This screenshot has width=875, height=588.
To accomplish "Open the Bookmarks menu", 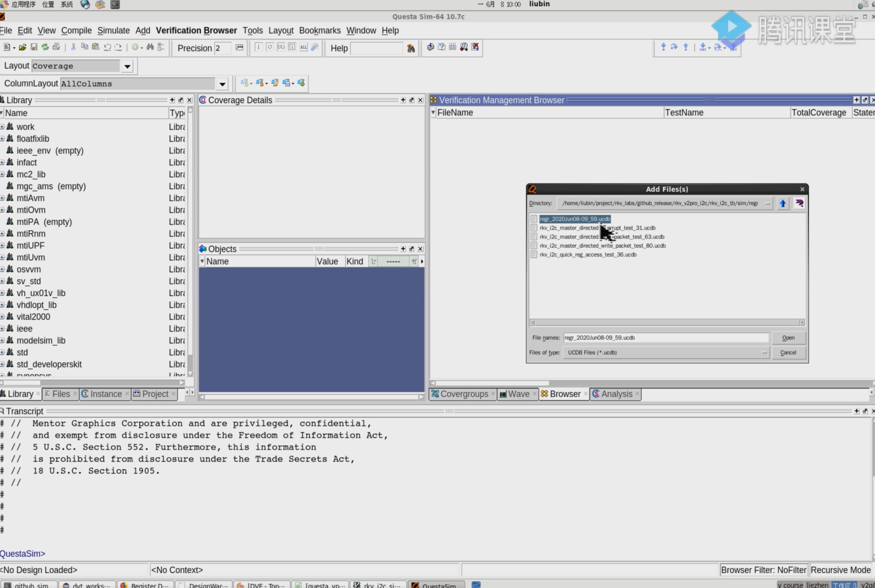I will tap(320, 31).
